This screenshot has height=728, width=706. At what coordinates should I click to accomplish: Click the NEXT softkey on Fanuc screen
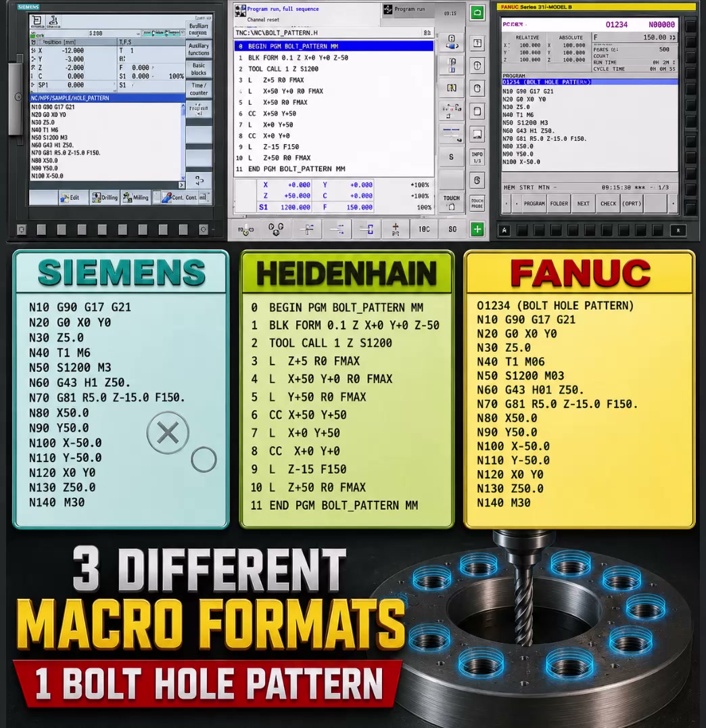(x=584, y=204)
